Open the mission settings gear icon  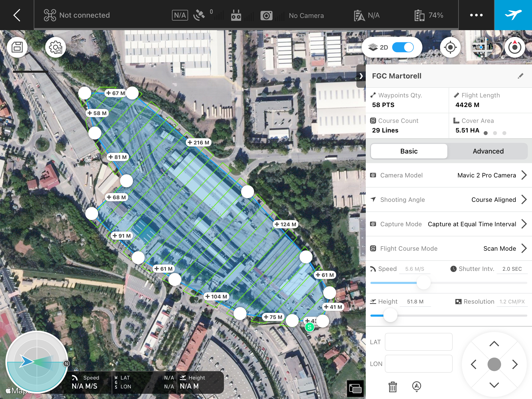56,47
